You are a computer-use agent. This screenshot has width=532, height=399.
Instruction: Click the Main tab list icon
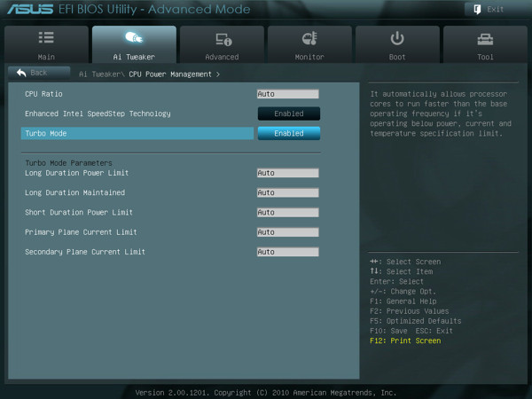pyautogui.click(x=46, y=39)
